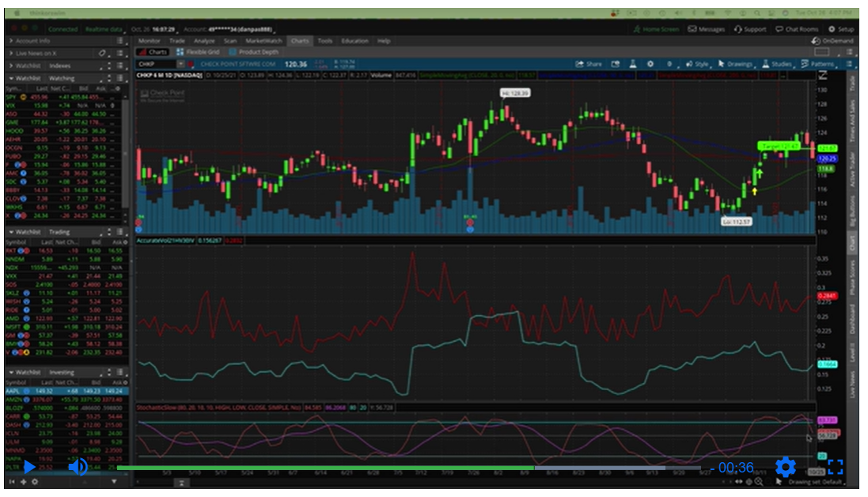Click the link icon in Live News header
Image resolution: width=868 pixels, height=497 pixels.
tap(102, 53)
